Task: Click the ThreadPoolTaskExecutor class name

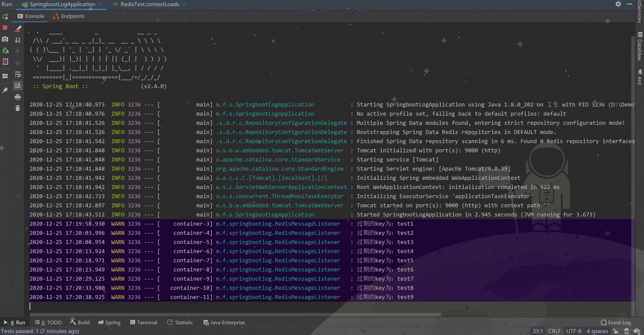Action: (x=280, y=196)
